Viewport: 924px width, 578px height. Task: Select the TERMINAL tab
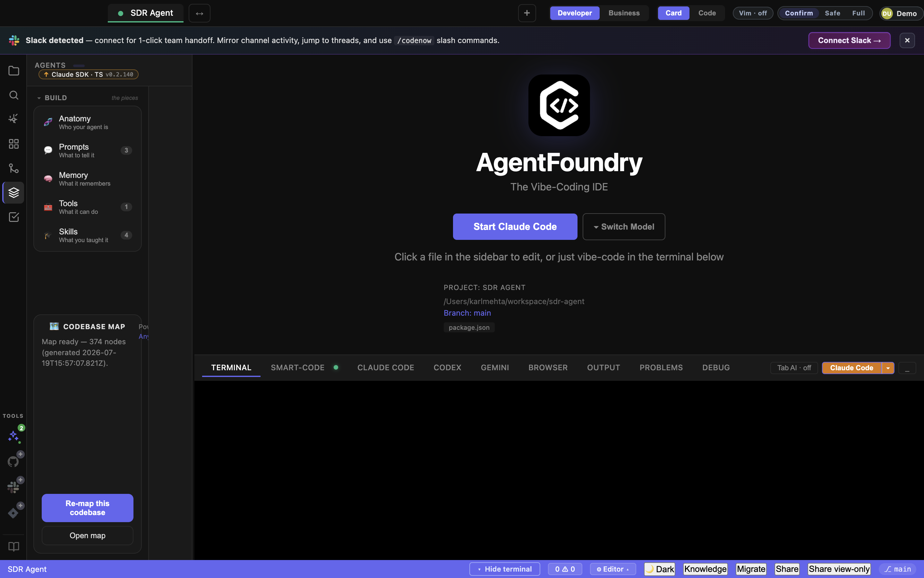pyautogui.click(x=231, y=368)
